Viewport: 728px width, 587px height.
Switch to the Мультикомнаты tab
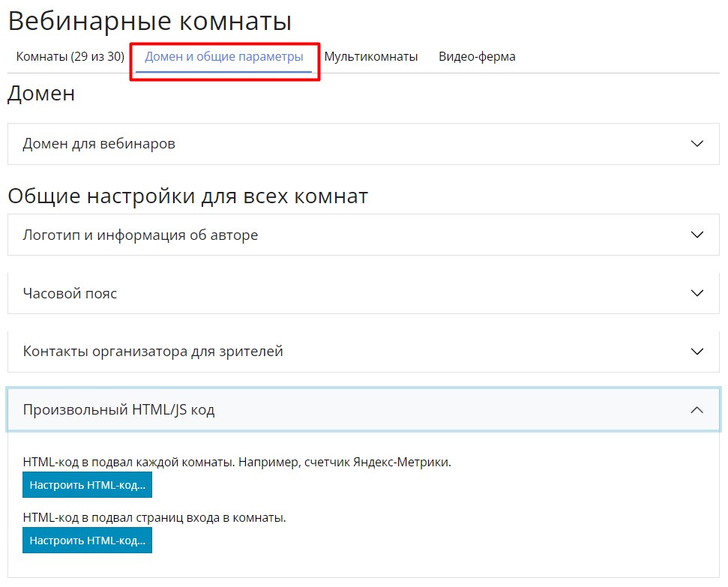[x=370, y=57]
